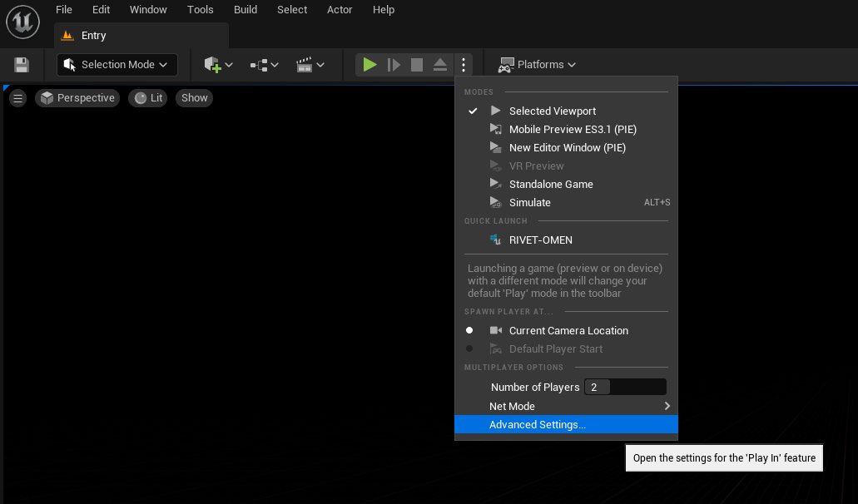Select Current Camera Location spawn option
Viewport: 858px width, 504px height.
tap(568, 330)
